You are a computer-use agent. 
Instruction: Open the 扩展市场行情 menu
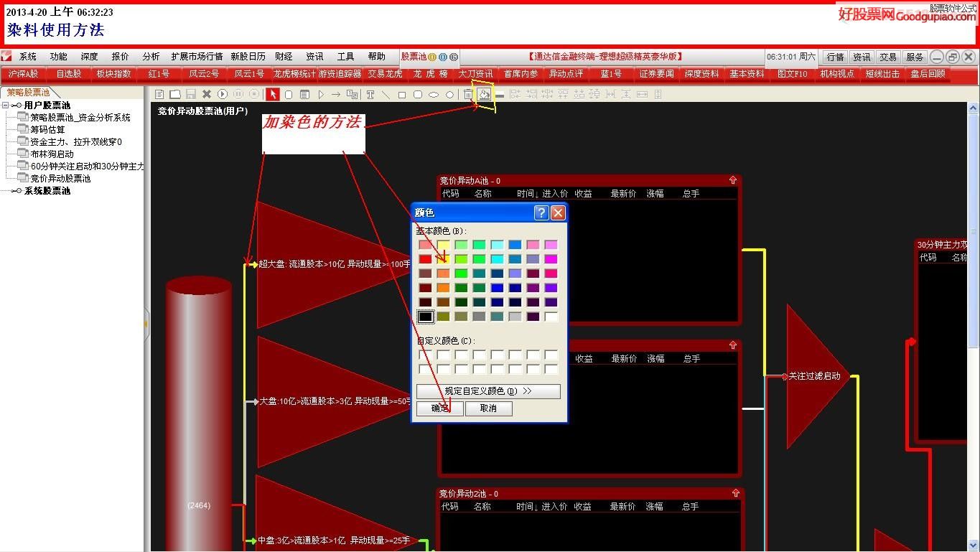pyautogui.click(x=197, y=57)
